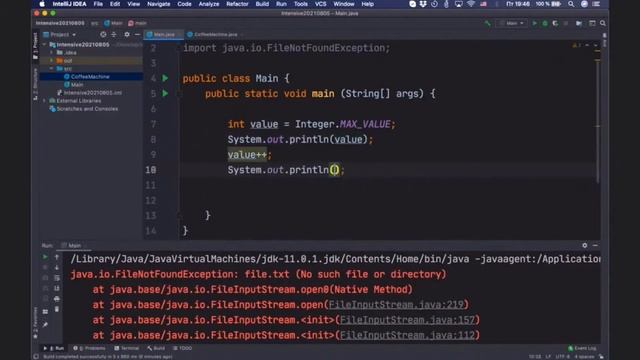Toggle scroll to end in Run console
Screen dimensions: 640x360
[x=57, y=289]
